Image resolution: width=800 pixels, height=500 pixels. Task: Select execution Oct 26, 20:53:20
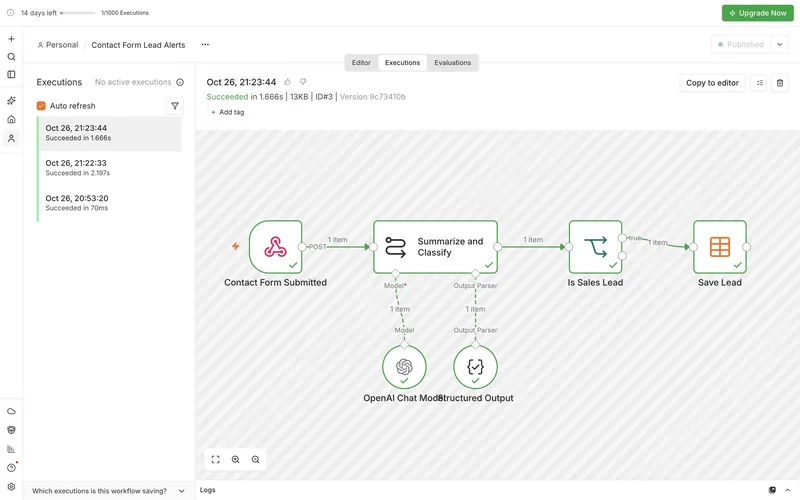tap(110, 203)
